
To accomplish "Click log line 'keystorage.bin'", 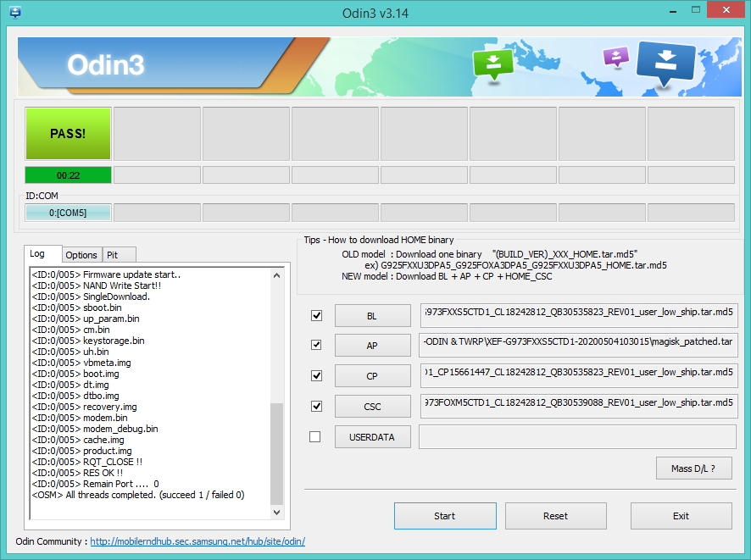I will 88,341.
